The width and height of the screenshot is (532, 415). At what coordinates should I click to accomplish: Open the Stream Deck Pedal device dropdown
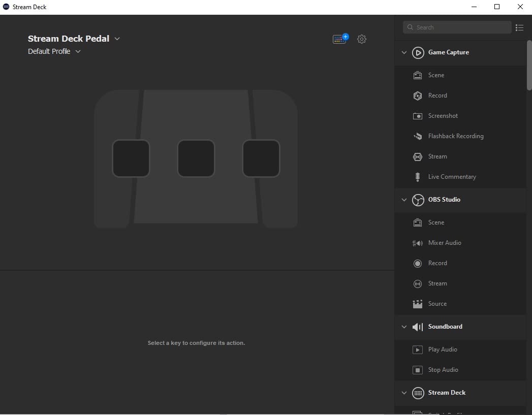[117, 39]
